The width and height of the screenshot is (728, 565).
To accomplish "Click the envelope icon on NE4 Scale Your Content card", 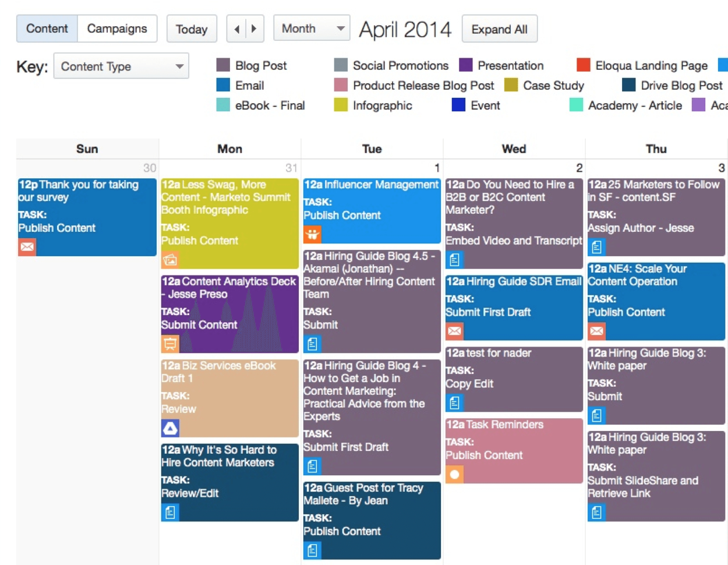I will coord(596,331).
